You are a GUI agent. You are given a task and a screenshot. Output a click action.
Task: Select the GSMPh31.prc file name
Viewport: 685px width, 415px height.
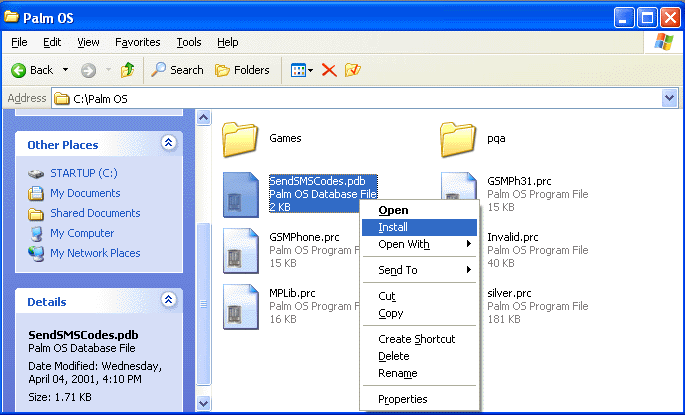519,181
